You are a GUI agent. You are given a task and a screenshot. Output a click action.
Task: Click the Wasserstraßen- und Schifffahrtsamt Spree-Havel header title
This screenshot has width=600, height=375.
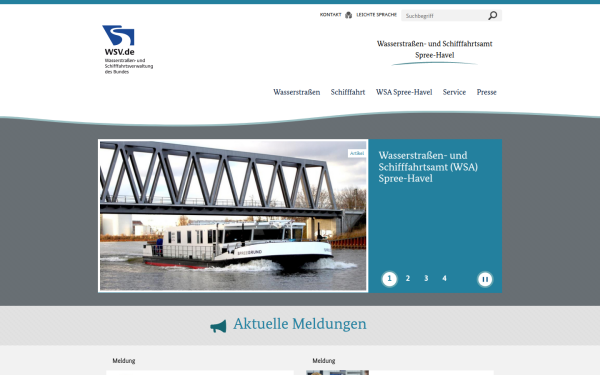(x=434, y=49)
